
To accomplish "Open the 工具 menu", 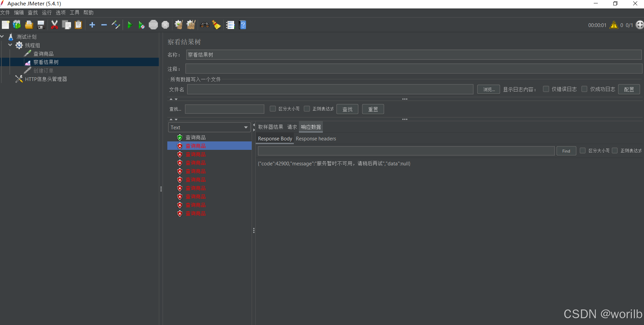I will (75, 12).
